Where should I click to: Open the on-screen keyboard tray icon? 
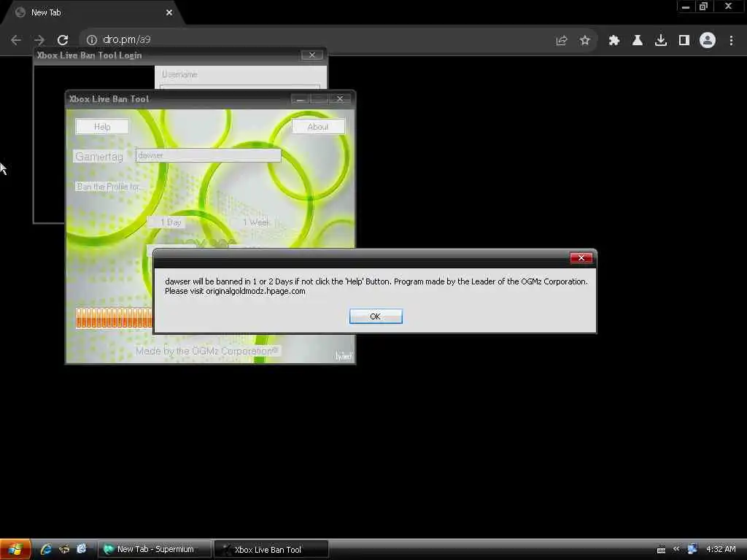(x=661, y=550)
